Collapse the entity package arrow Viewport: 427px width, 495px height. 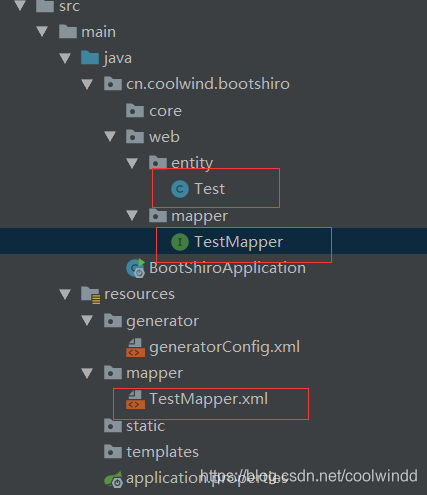pyautogui.click(x=132, y=163)
